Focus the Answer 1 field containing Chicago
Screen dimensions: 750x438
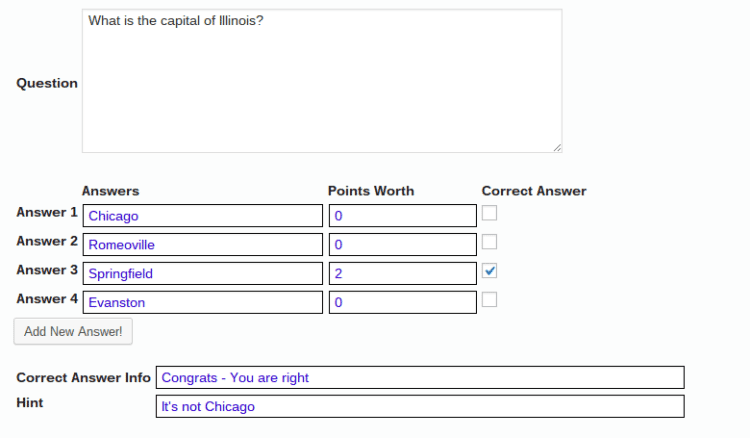pos(203,215)
